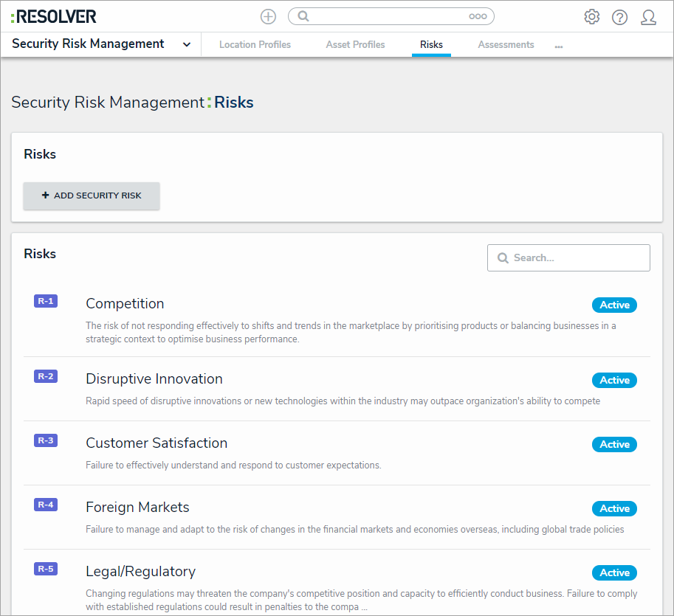674x616 pixels.
Task: Click Active status badge for Foreign Markets
Action: click(x=614, y=508)
